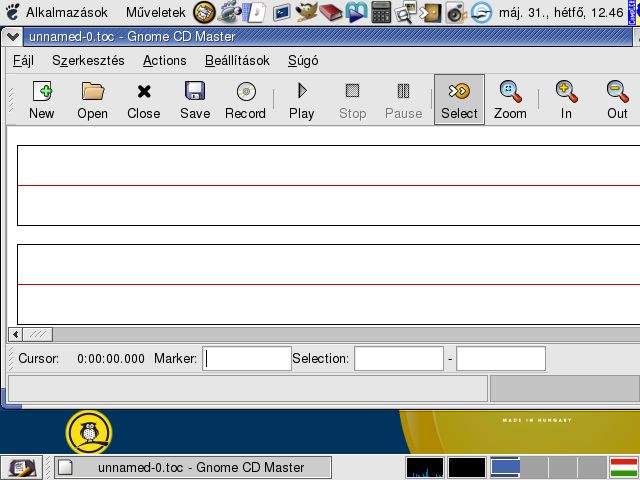Open the Alkalmazások panel menu
640x480 pixels.
point(57,12)
